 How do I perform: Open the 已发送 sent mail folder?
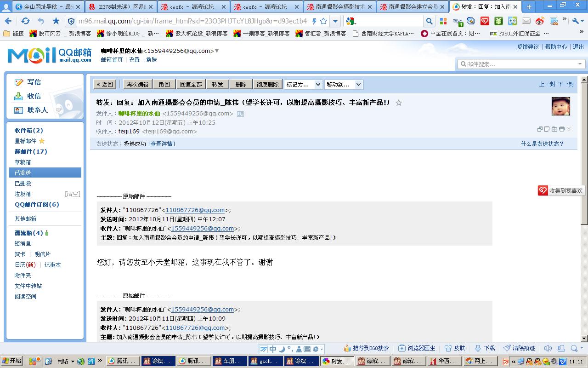[23, 172]
